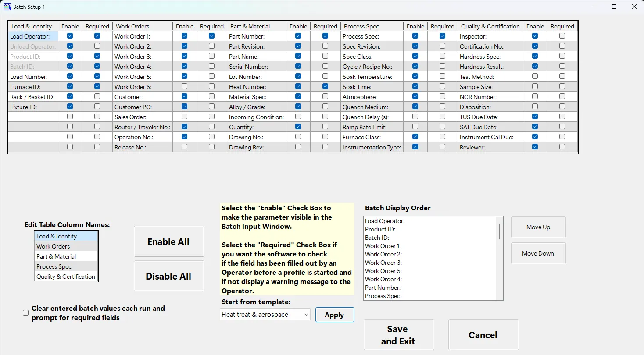The height and width of the screenshot is (355, 644).
Task: Toggle Enable checkbox for Work Order 6
Action: pos(184,86)
